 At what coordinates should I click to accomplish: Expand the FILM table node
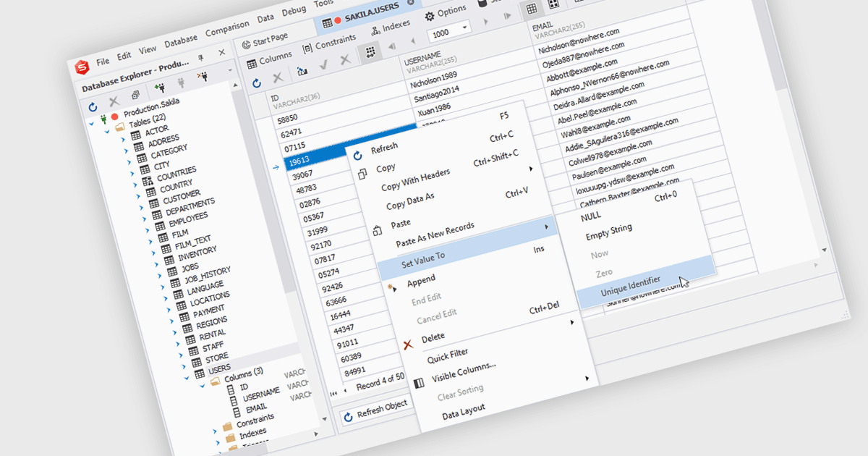tap(150, 241)
